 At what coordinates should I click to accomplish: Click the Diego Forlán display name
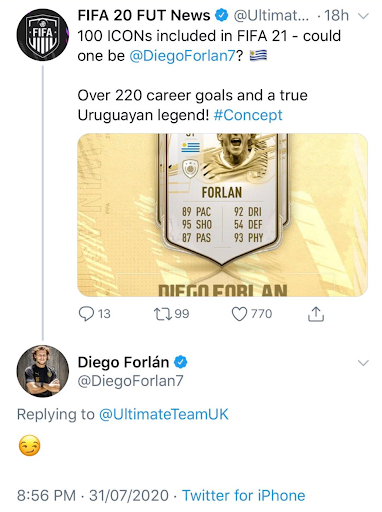(123, 362)
